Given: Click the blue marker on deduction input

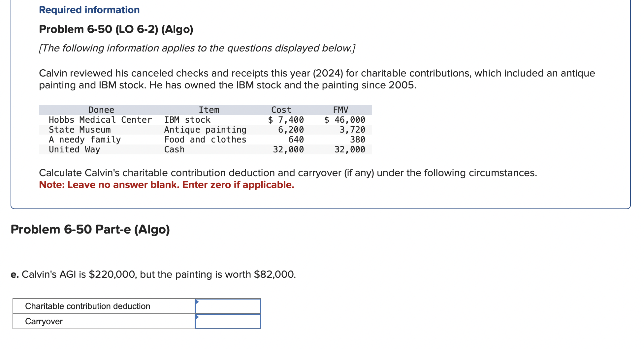Looking at the screenshot, I should coord(197,302).
